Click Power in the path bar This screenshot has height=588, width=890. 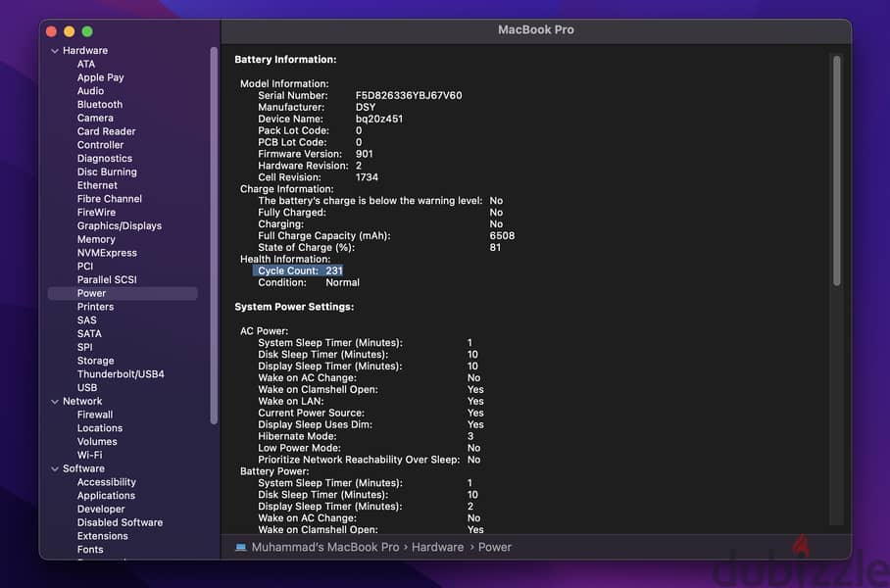[495, 548]
